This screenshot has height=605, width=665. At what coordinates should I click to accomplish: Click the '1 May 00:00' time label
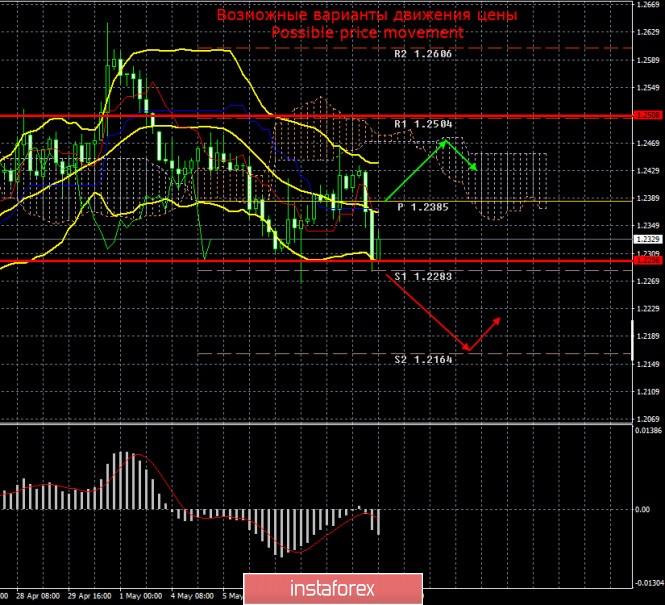[141, 596]
